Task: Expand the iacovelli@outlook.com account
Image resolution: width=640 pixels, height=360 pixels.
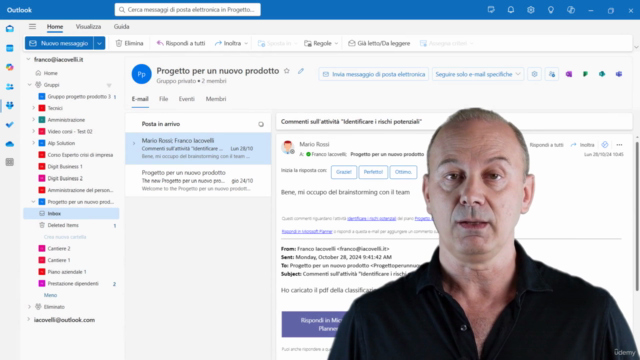Action: 28,320
